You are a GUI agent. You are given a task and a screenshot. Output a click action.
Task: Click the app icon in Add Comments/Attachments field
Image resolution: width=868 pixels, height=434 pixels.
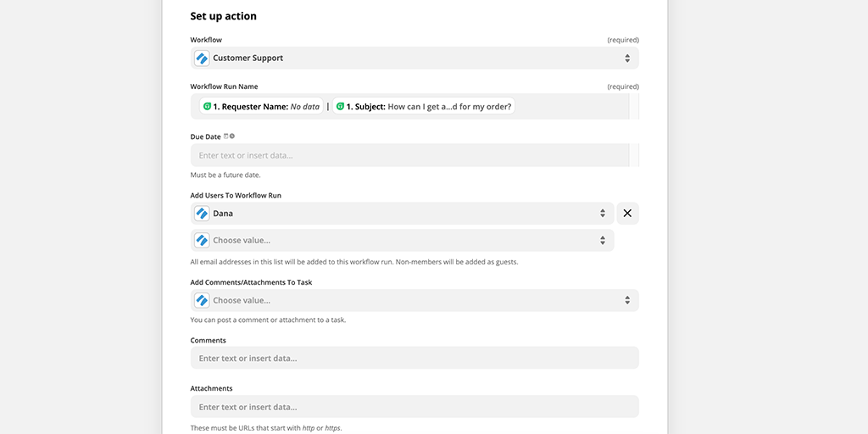202,300
